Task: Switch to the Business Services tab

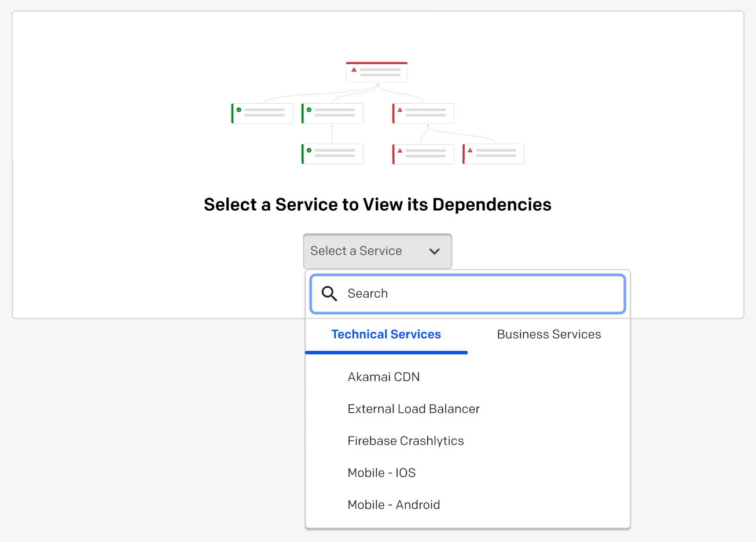Action: tap(549, 335)
